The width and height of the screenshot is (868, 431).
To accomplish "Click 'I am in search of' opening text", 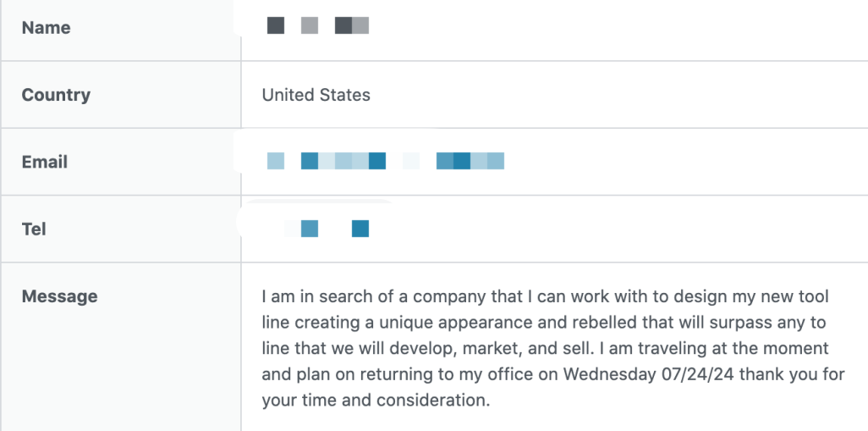I will (x=329, y=296).
